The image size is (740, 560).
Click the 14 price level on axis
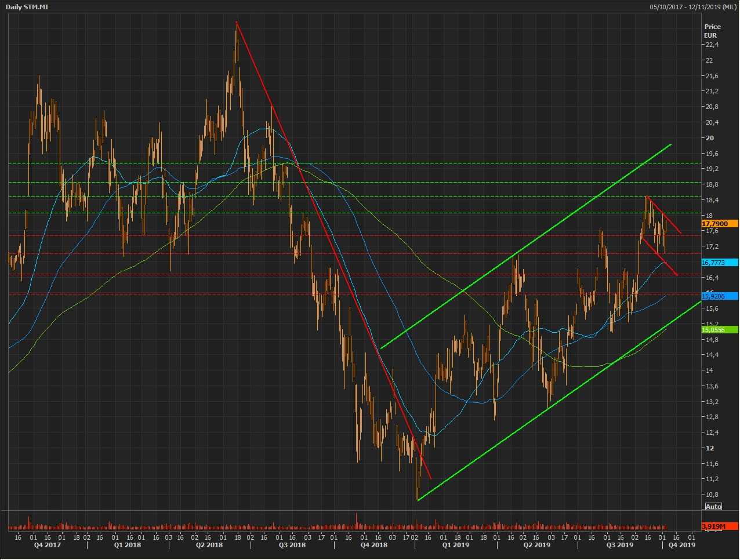(710, 370)
